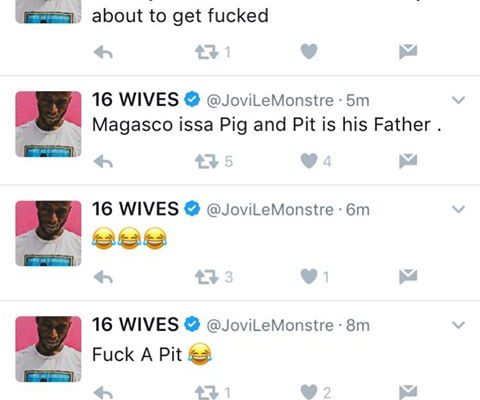
Task: Share laughing emojis tweet by message
Action: [x=408, y=276]
